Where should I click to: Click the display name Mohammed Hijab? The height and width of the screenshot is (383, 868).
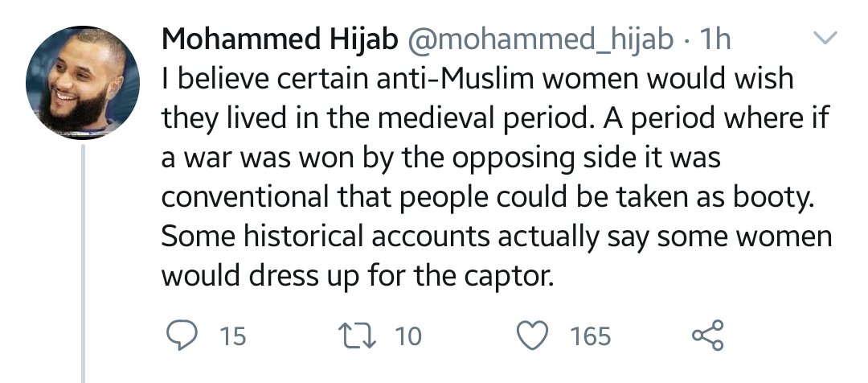pyautogui.click(x=279, y=39)
